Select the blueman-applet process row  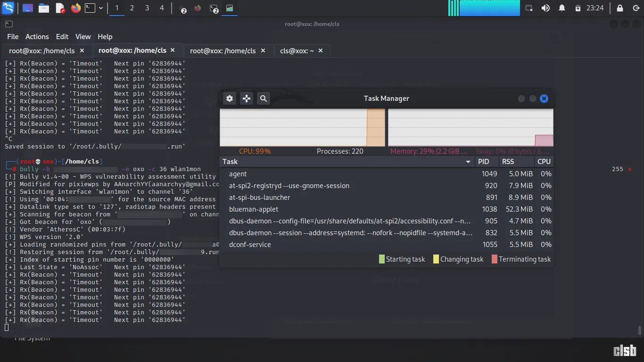click(387, 209)
